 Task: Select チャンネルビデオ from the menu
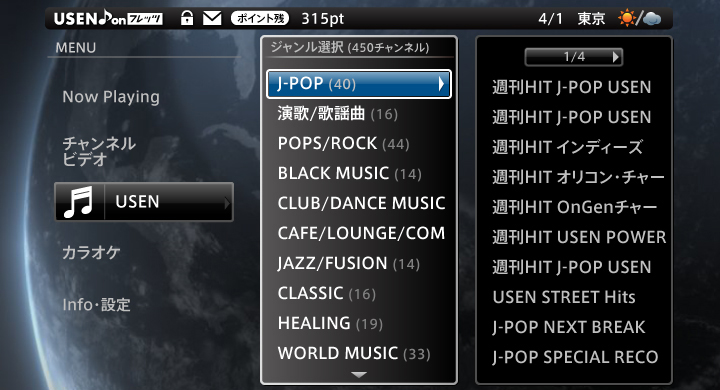coord(99,152)
